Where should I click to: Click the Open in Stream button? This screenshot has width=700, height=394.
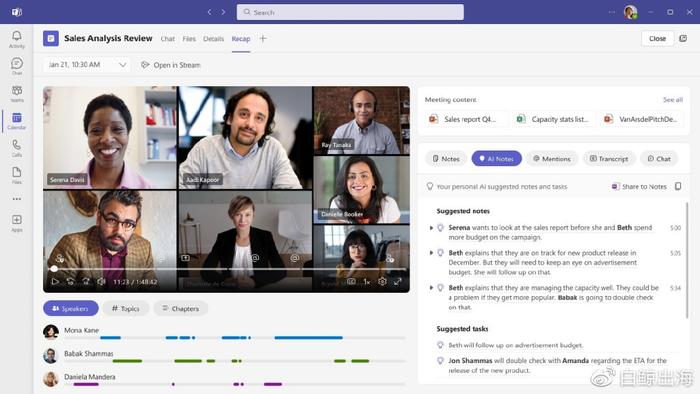pos(171,65)
